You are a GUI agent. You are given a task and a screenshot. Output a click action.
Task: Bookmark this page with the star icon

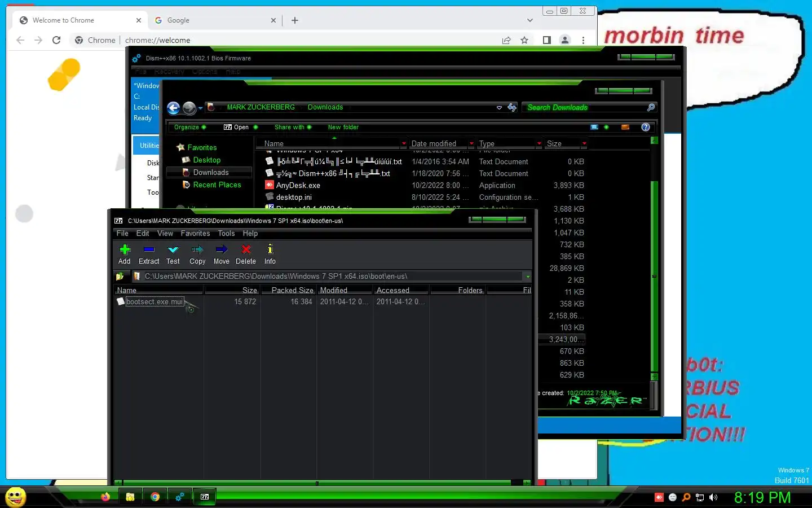coord(524,40)
